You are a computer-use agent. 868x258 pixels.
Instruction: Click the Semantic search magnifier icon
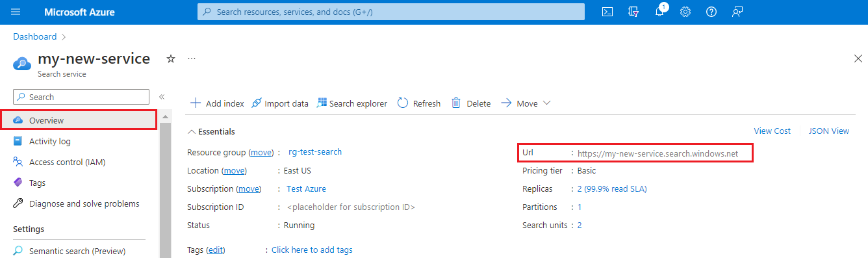[18, 250]
